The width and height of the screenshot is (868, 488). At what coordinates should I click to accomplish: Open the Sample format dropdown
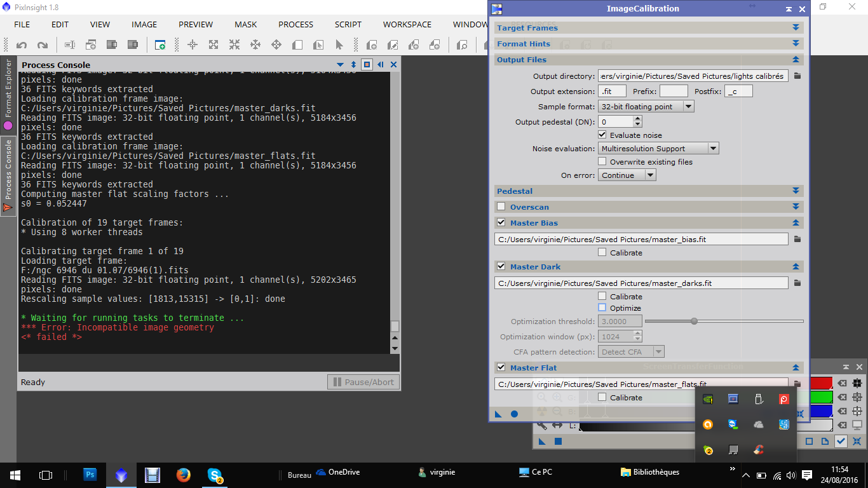coord(646,107)
